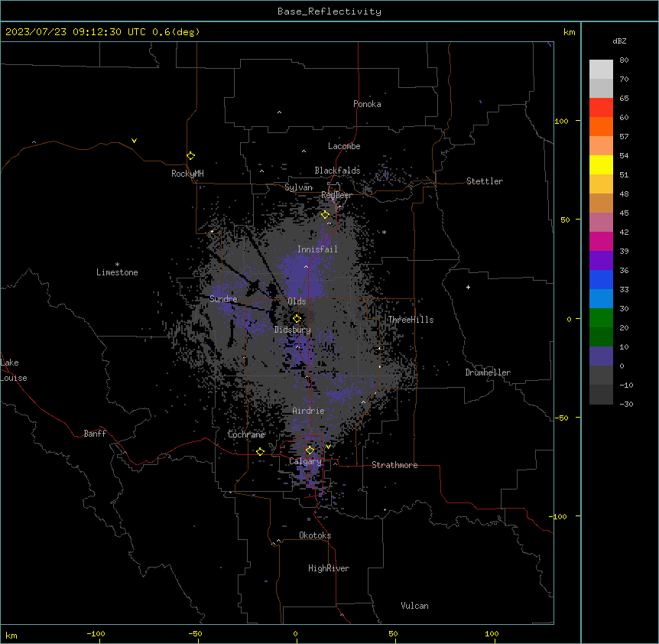Screen dimensions: 659x644
Task: Click the Cochrane city label
Action: click(246, 434)
